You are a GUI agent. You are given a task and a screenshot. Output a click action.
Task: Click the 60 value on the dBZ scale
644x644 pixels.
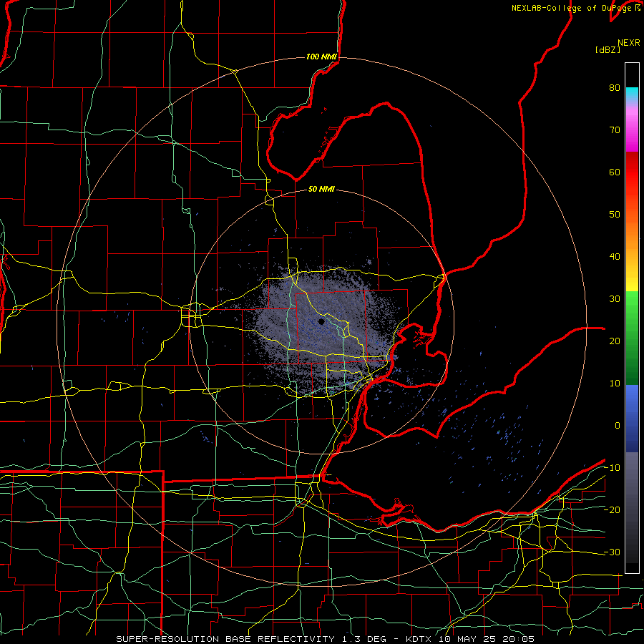615,172
